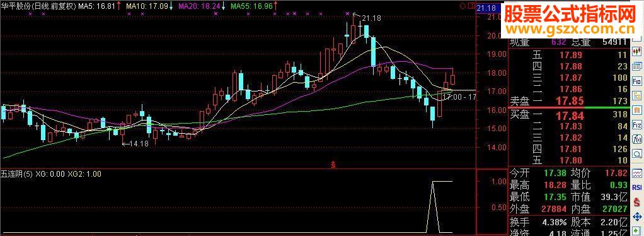Click sell-one volume 173
644x236 pixels.
(x=619, y=101)
